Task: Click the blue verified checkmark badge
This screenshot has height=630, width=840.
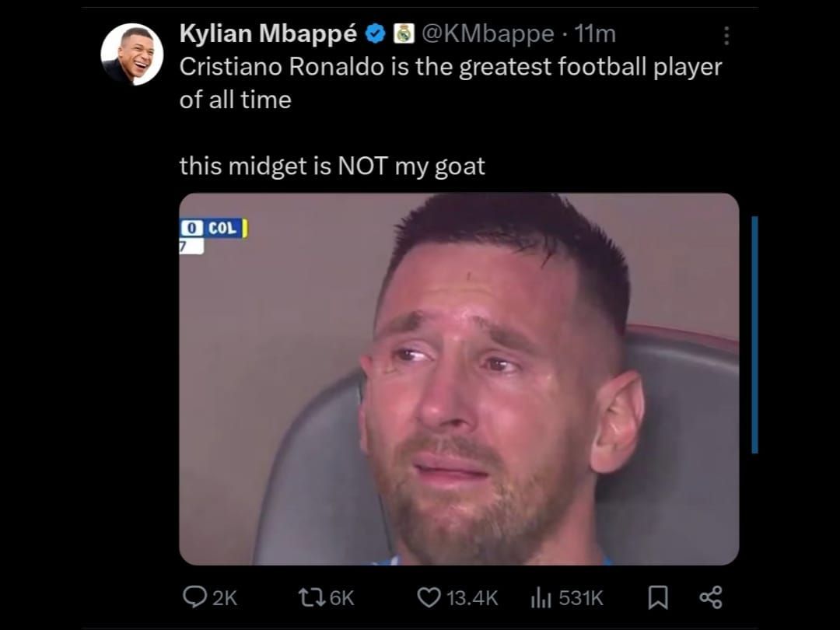Action: [x=376, y=33]
